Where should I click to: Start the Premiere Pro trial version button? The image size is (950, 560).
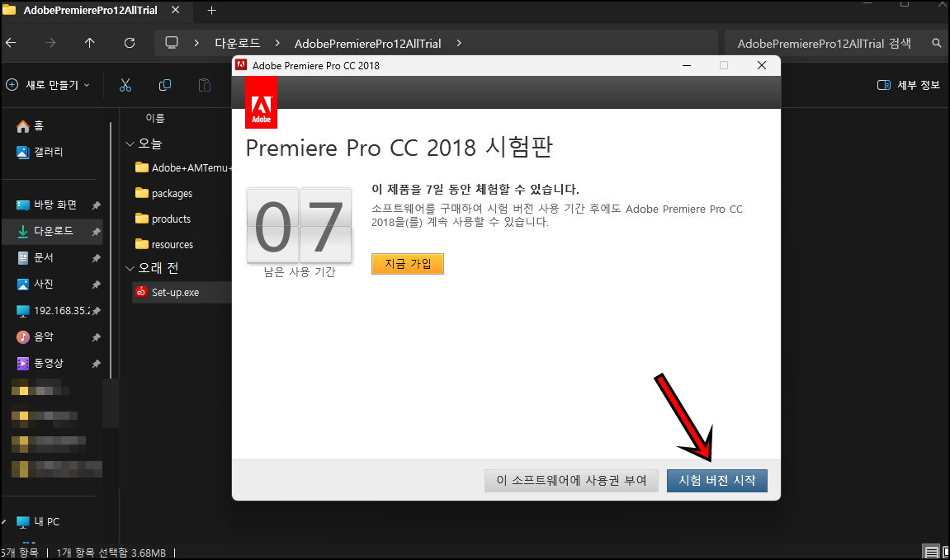[716, 481]
